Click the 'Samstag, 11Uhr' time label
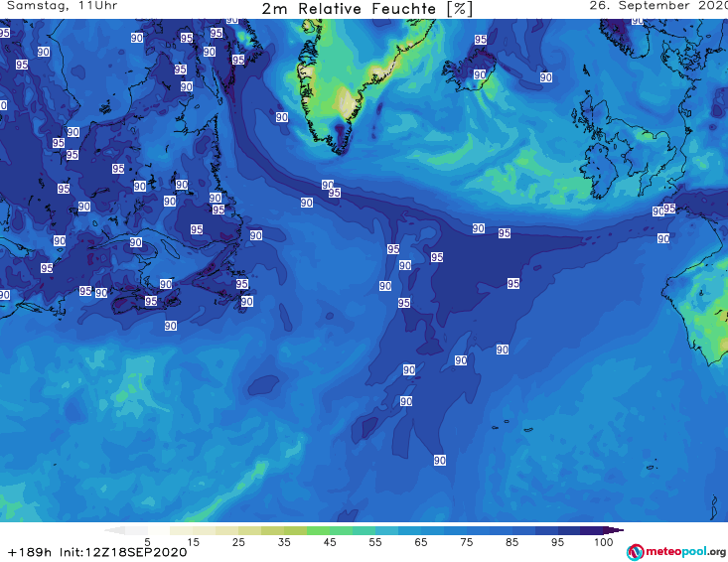 63,6
